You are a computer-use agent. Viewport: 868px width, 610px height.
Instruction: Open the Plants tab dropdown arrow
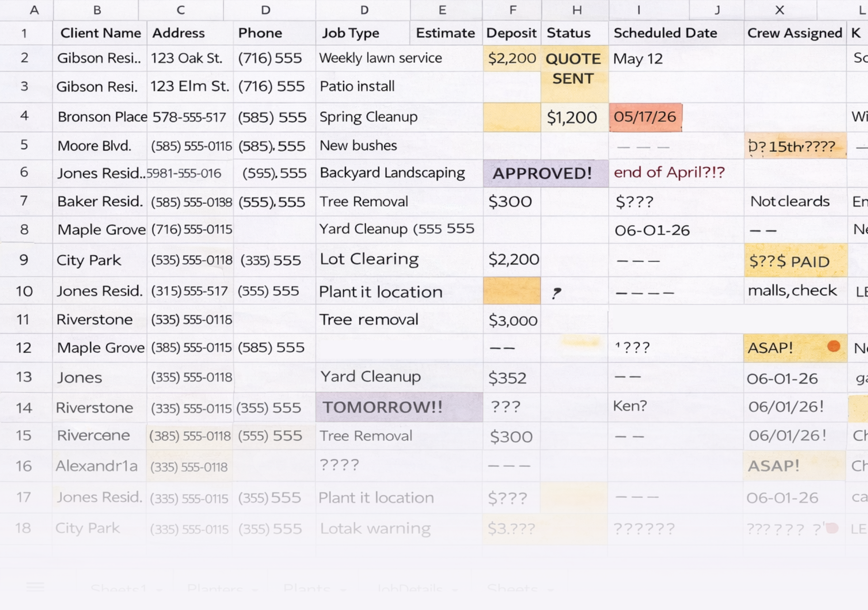click(x=344, y=590)
